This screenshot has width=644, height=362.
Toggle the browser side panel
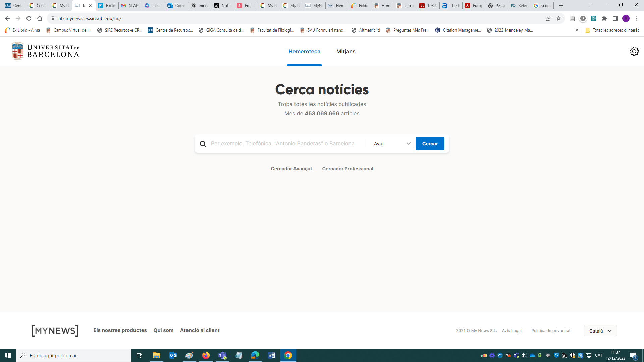[x=615, y=18]
